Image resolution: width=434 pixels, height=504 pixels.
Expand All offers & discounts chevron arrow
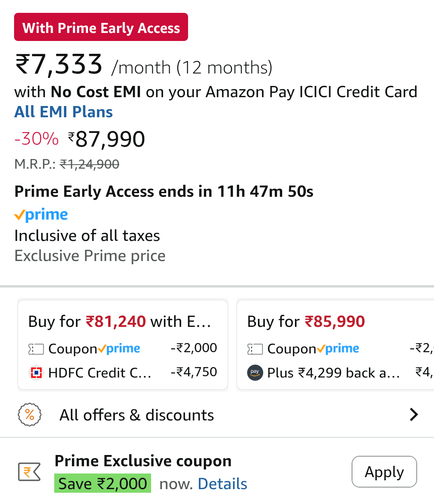tap(414, 414)
